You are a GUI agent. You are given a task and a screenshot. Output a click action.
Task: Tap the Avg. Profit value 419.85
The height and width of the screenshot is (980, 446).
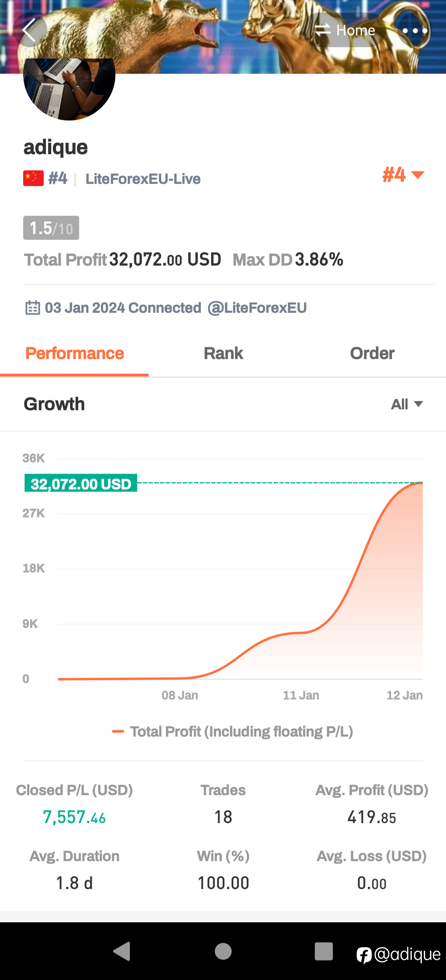tap(372, 817)
